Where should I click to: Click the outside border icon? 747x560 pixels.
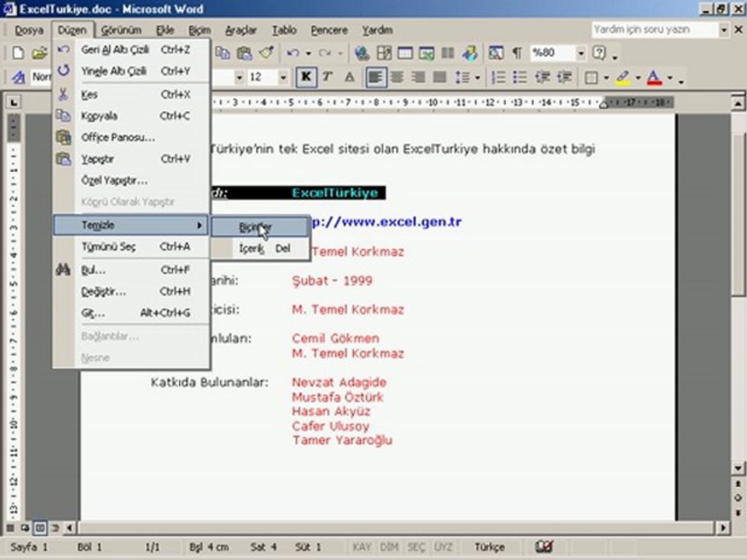click(x=591, y=77)
